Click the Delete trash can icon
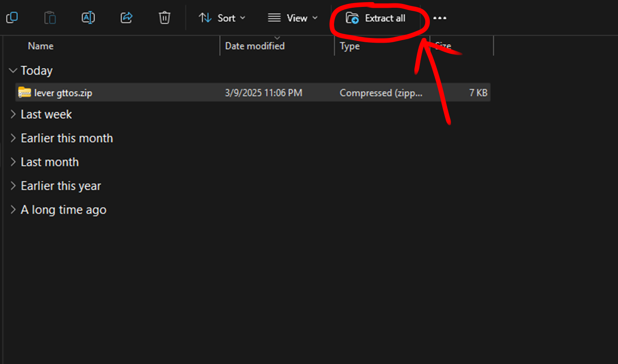The image size is (618, 364). [164, 18]
